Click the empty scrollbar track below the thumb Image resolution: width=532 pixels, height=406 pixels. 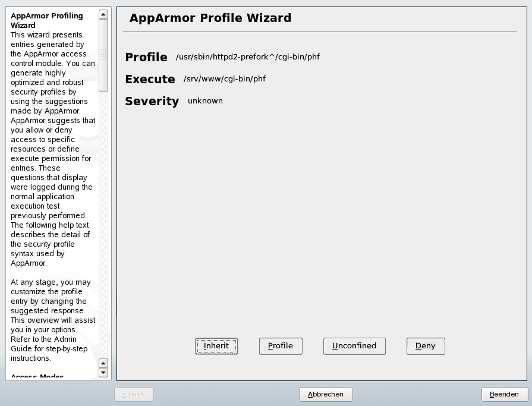[x=103, y=225]
